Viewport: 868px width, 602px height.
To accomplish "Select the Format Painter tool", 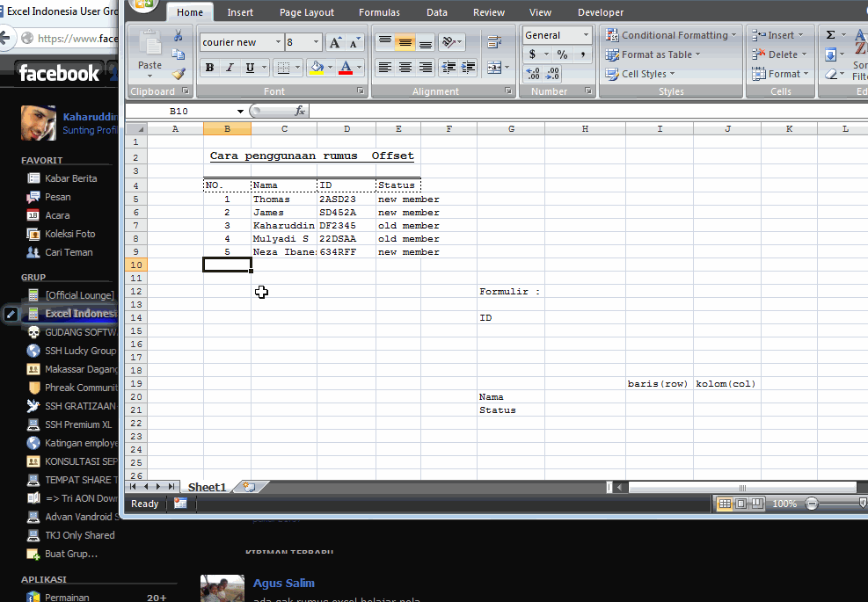I will (179, 72).
